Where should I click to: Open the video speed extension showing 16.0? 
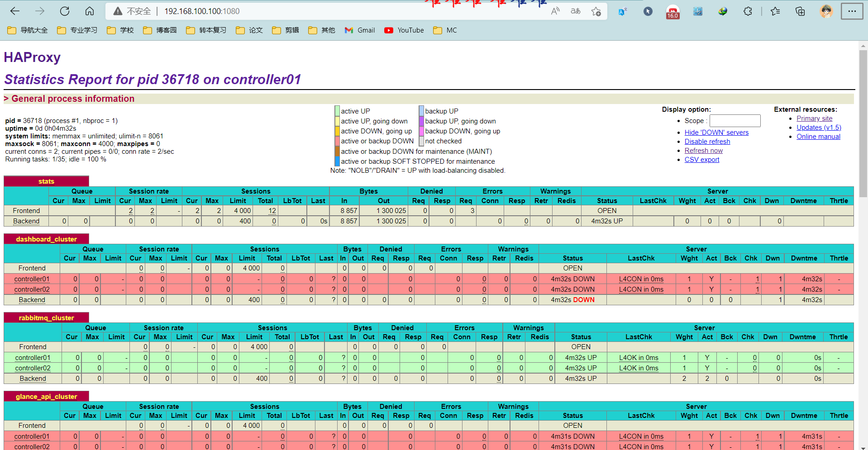[x=673, y=12]
